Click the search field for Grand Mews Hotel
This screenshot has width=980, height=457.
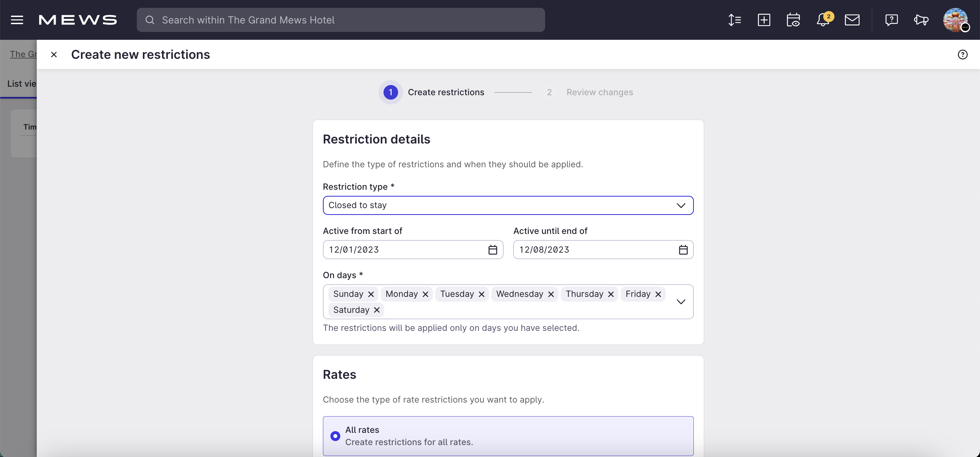tap(341, 20)
